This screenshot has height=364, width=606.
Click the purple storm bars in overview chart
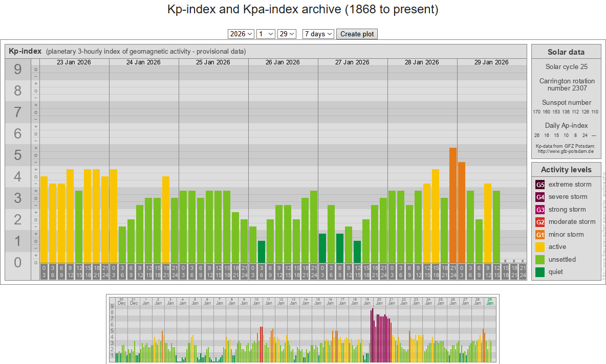(x=381, y=336)
